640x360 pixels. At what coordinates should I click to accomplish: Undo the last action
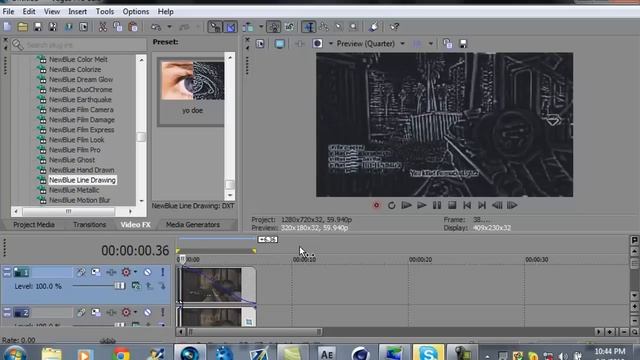(x=156, y=27)
